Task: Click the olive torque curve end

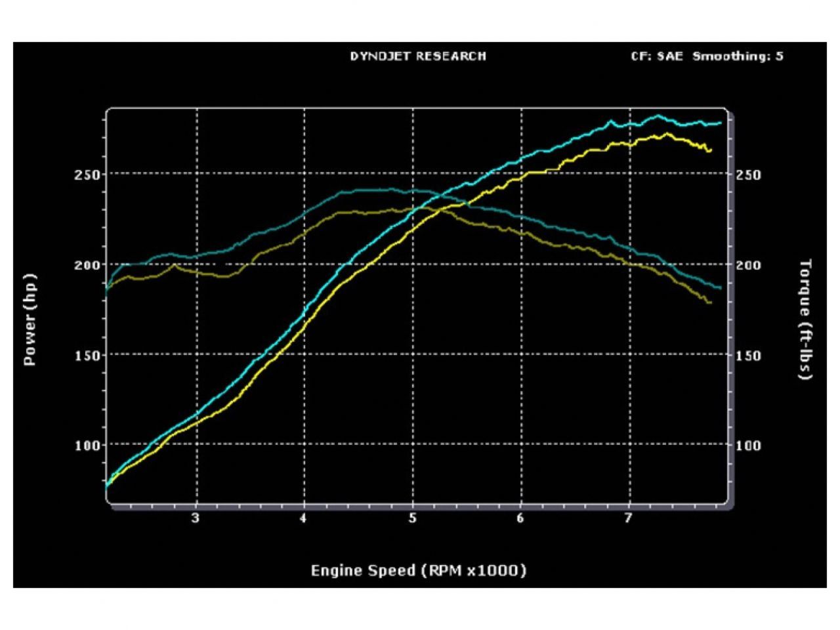Action: coord(709,302)
